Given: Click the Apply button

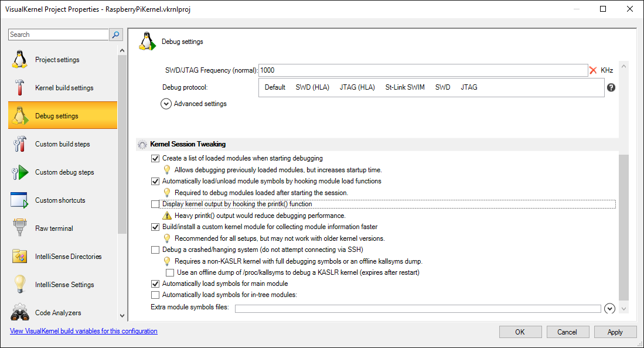Looking at the screenshot, I should [x=615, y=332].
